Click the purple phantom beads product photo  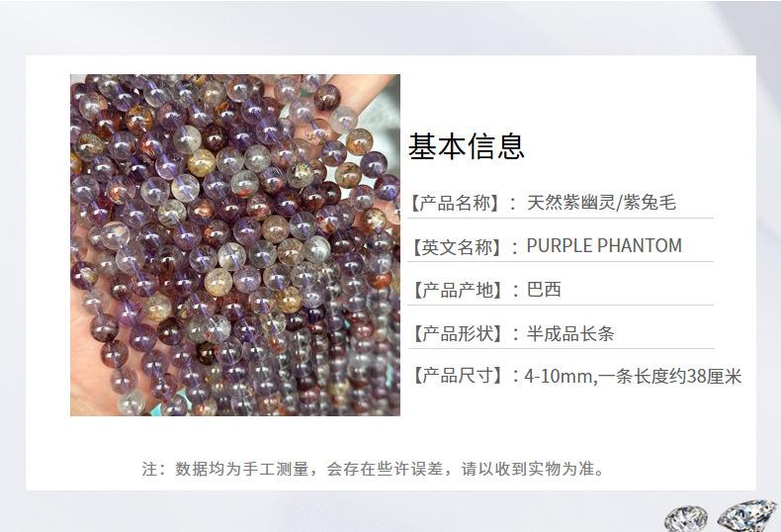[x=235, y=245]
